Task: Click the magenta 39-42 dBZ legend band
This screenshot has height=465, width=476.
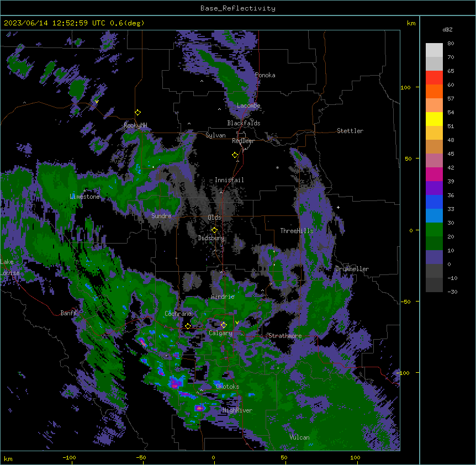Action: (x=434, y=174)
